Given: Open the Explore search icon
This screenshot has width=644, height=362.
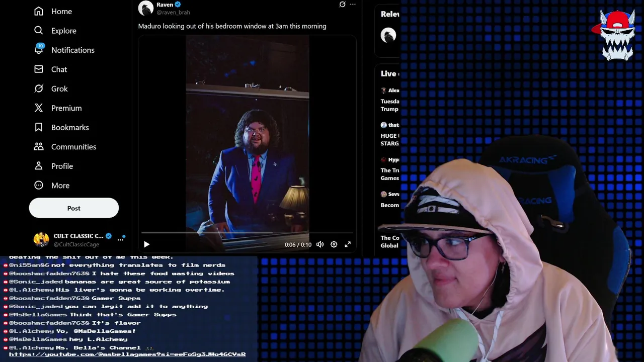Looking at the screenshot, I should coord(39,31).
